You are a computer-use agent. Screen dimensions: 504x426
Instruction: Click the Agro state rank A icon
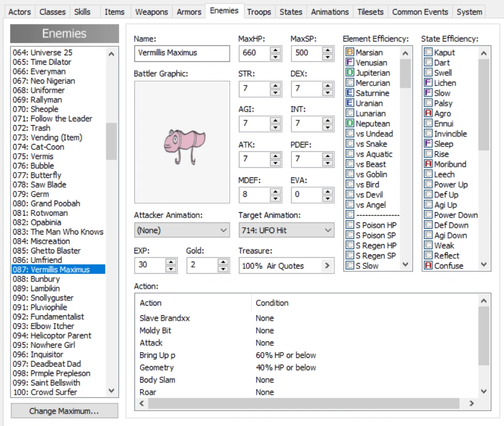point(428,113)
